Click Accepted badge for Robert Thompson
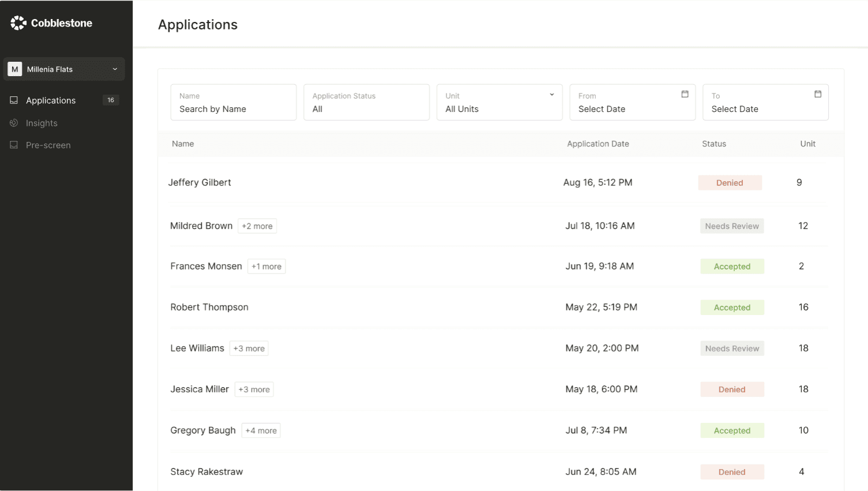This screenshot has width=868, height=491. [732, 308]
